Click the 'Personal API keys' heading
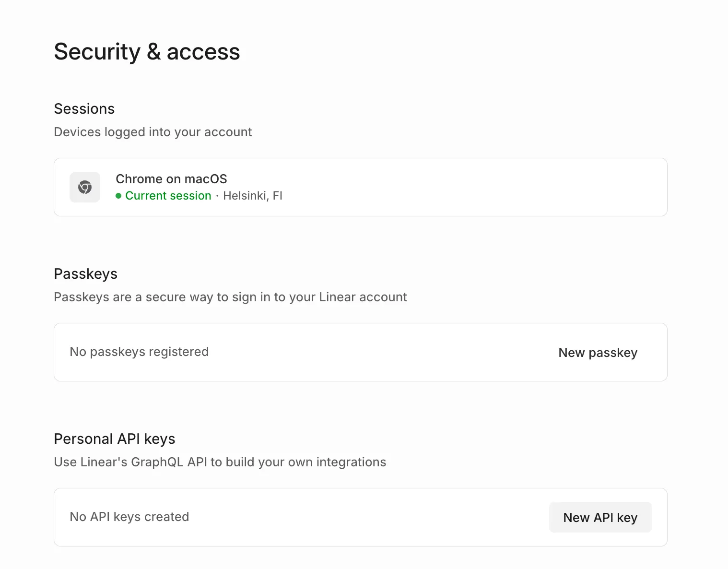The height and width of the screenshot is (569, 728). [115, 439]
